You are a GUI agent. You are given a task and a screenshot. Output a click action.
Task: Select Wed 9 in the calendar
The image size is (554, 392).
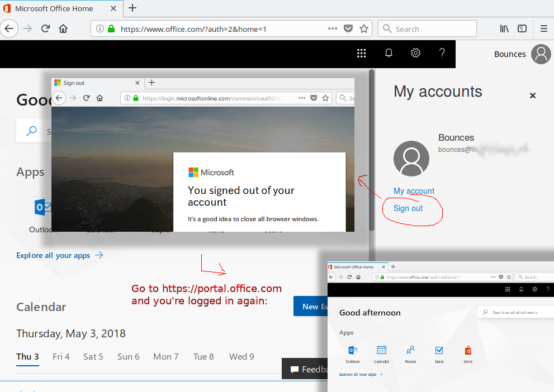242,357
